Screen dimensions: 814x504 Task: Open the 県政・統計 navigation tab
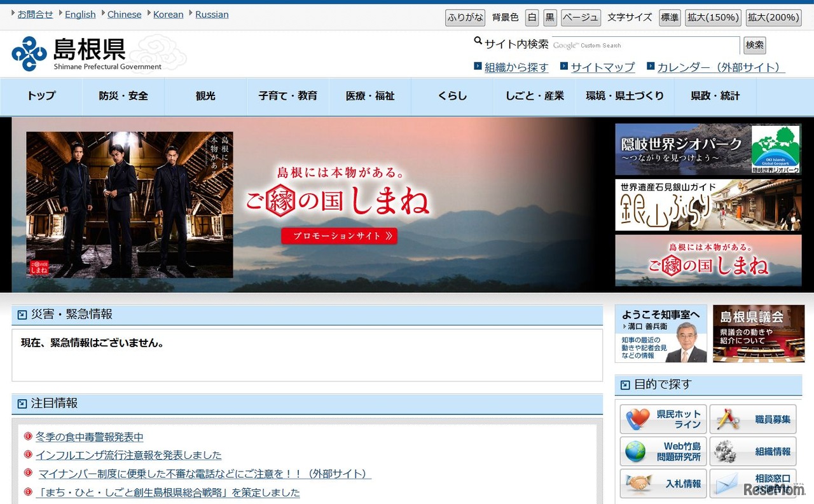[715, 96]
